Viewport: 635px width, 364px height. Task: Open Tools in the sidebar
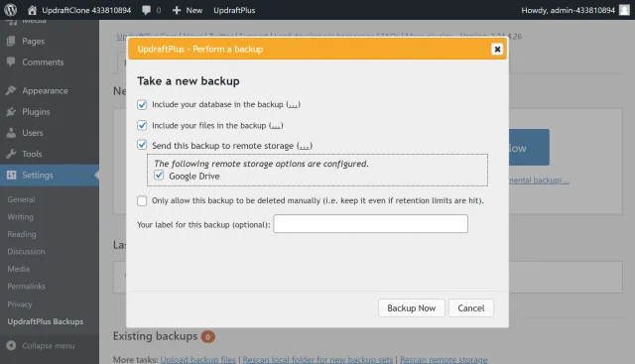(32, 154)
